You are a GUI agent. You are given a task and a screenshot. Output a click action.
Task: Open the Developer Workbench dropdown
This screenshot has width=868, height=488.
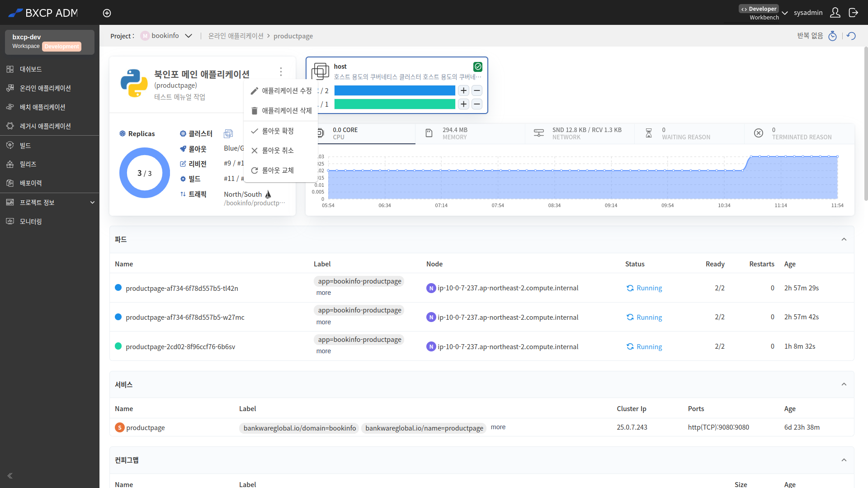click(x=764, y=13)
